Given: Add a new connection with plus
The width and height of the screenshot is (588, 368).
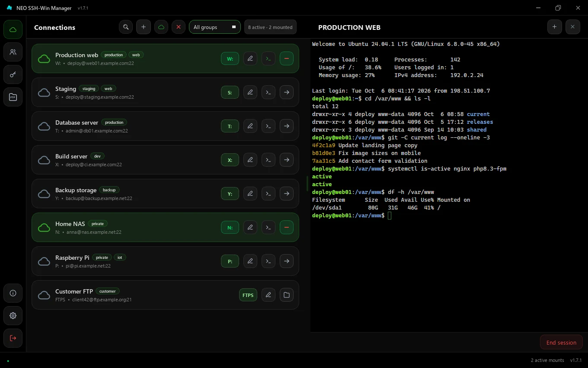Looking at the screenshot, I should pyautogui.click(x=144, y=27).
